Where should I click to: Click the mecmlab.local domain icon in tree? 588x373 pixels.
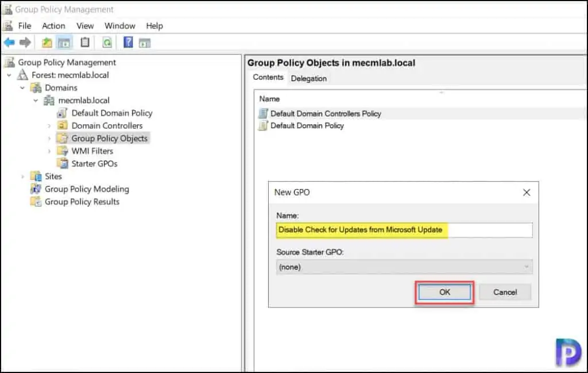pos(49,101)
